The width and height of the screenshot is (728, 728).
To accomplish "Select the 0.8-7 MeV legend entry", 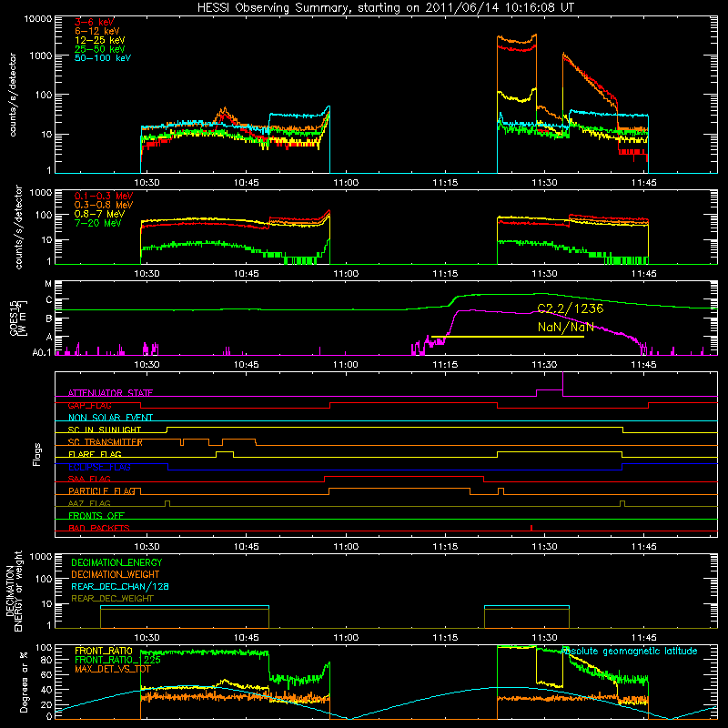I will click(99, 214).
